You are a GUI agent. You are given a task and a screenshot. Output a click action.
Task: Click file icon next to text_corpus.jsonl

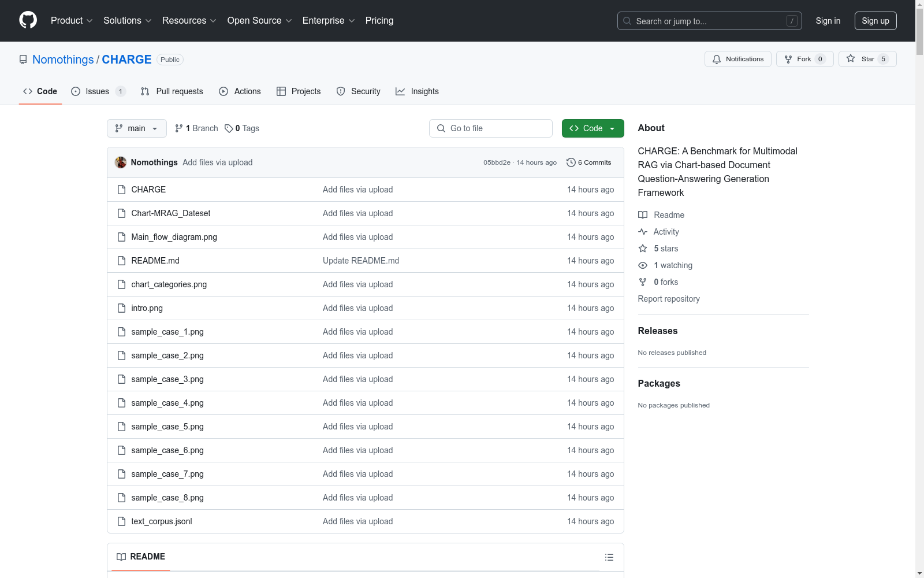(x=121, y=521)
